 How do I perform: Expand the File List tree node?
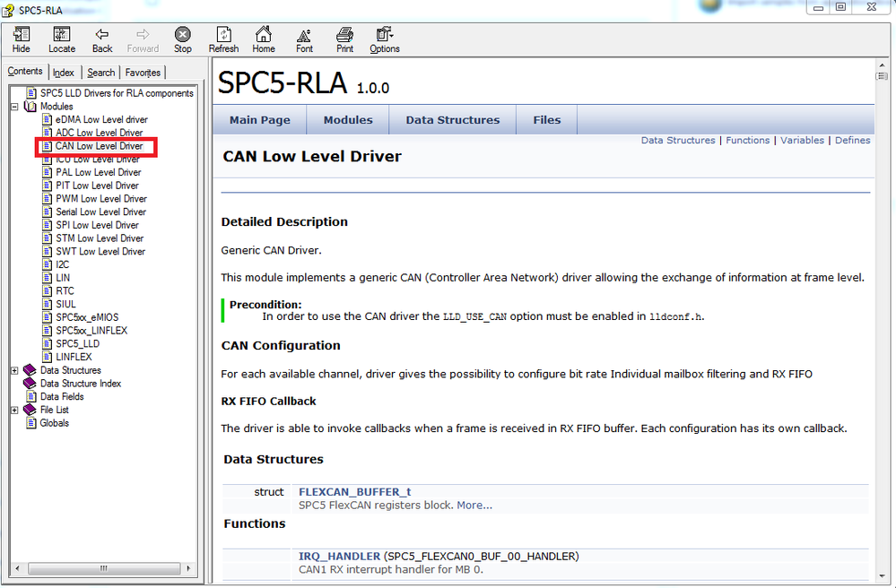click(14, 410)
